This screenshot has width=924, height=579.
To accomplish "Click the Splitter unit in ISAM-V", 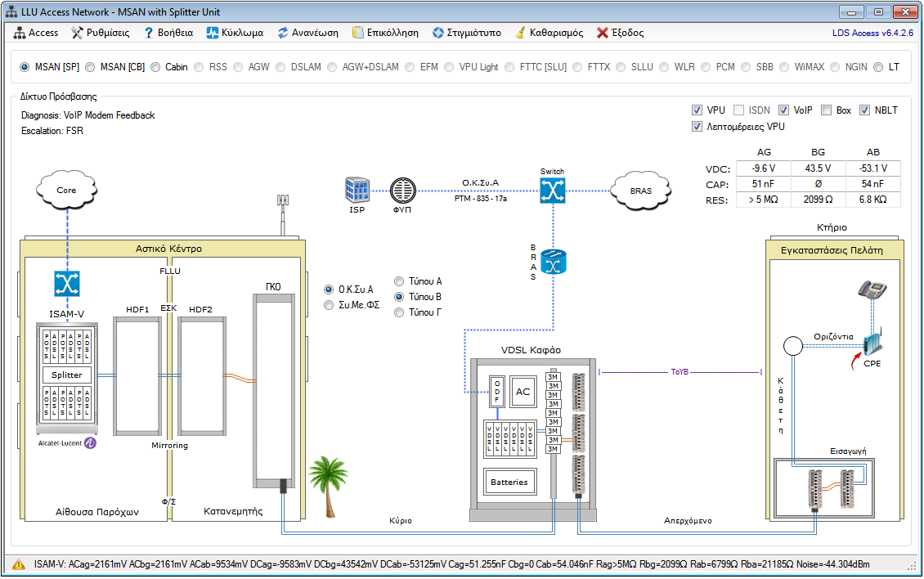I will 67,375.
